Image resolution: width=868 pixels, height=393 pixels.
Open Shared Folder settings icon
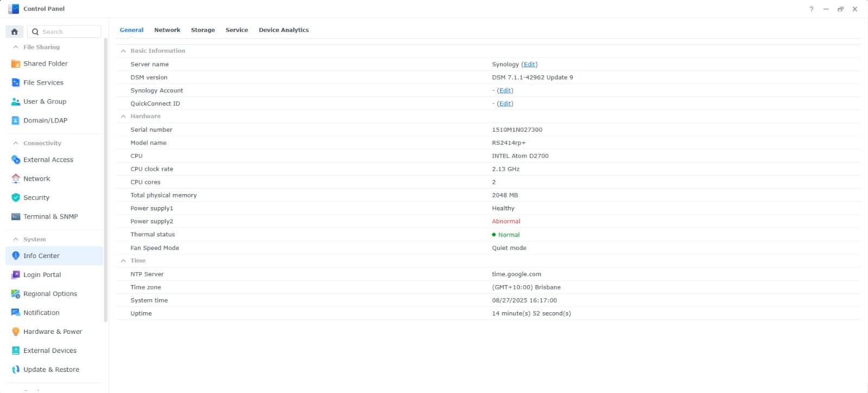tap(16, 64)
